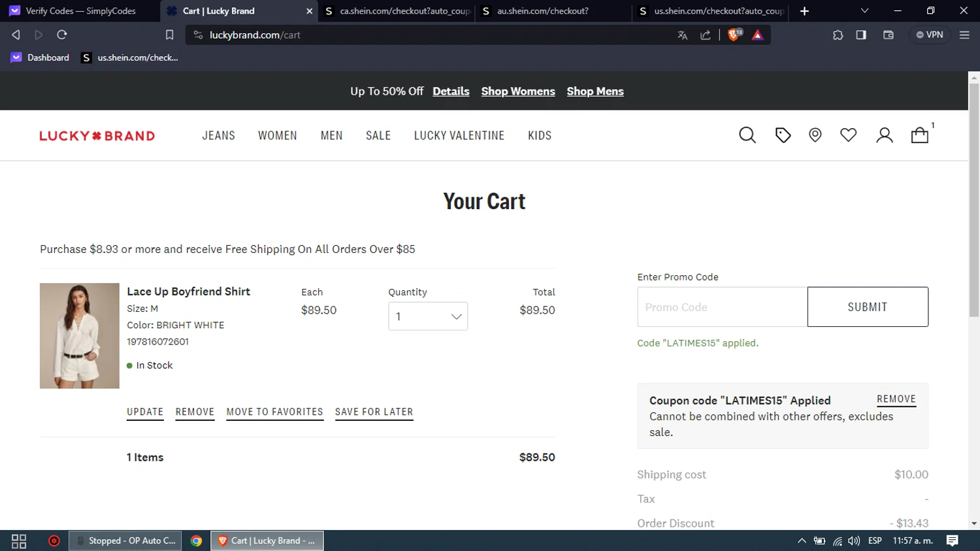Open Brave Shields lion icon
Viewport: 980px width, 551px height.
point(734,35)
